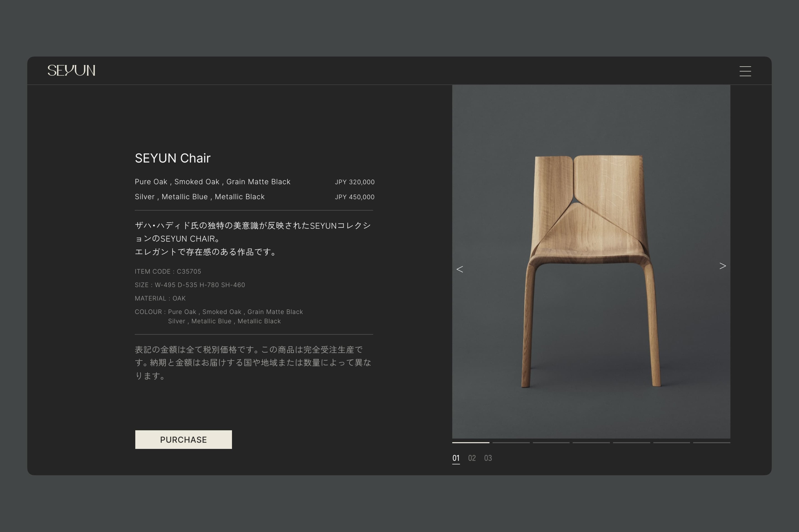Open the hamburger menu icon
The image size is (799, 532).
(745, 71)
